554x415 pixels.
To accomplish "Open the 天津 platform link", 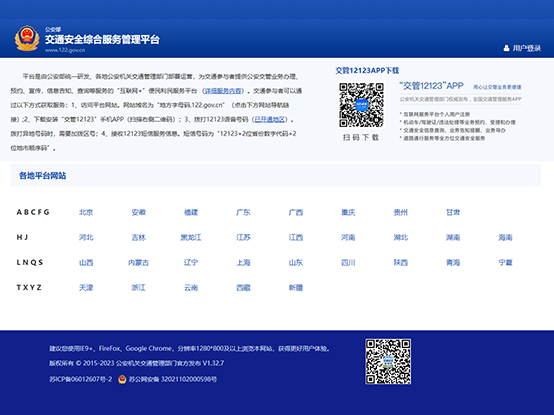I will pyautogui.click(x=86, y=287).
